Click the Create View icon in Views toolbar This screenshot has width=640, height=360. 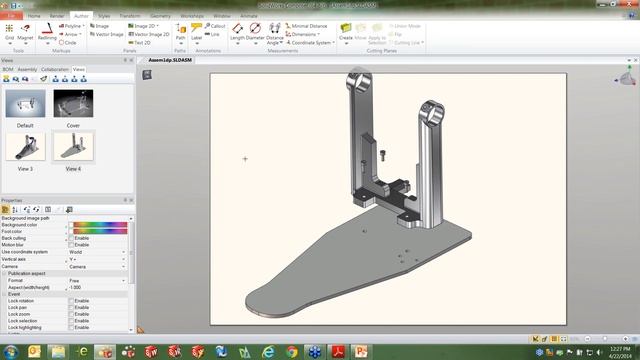click(6, 79)
